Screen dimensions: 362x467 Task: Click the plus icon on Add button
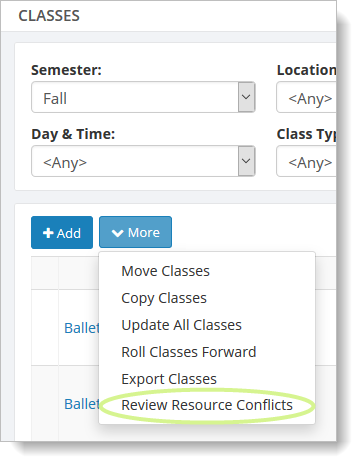(48, 233)
